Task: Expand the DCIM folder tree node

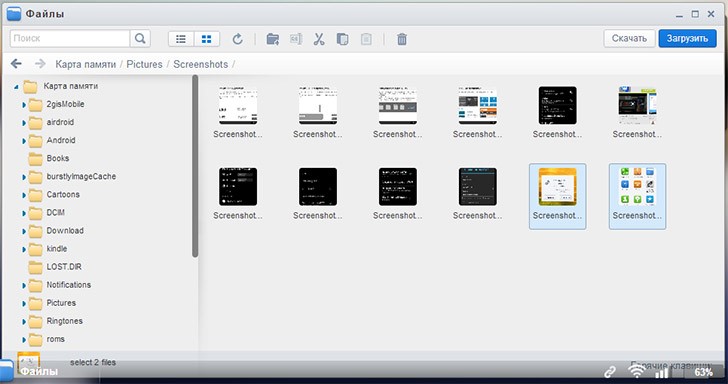Action: click(24, 213)
